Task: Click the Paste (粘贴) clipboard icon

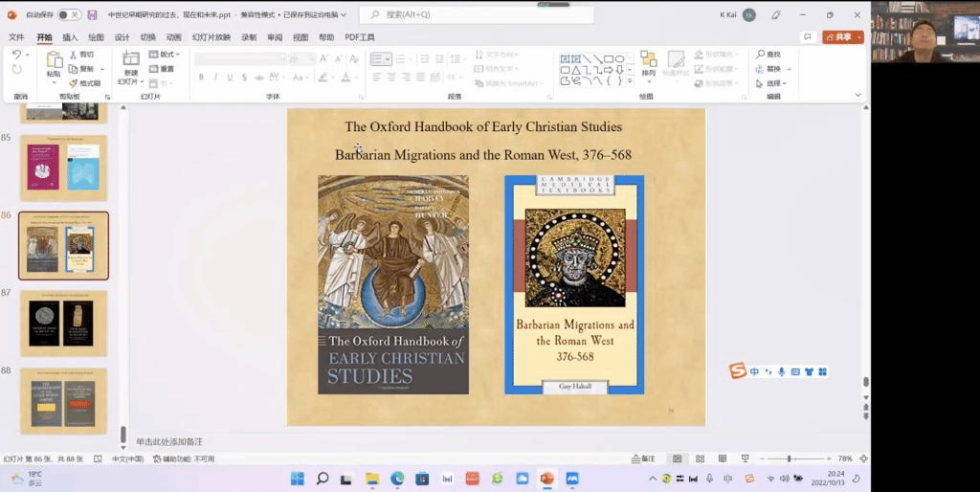Action: click(x=54, y=60)
